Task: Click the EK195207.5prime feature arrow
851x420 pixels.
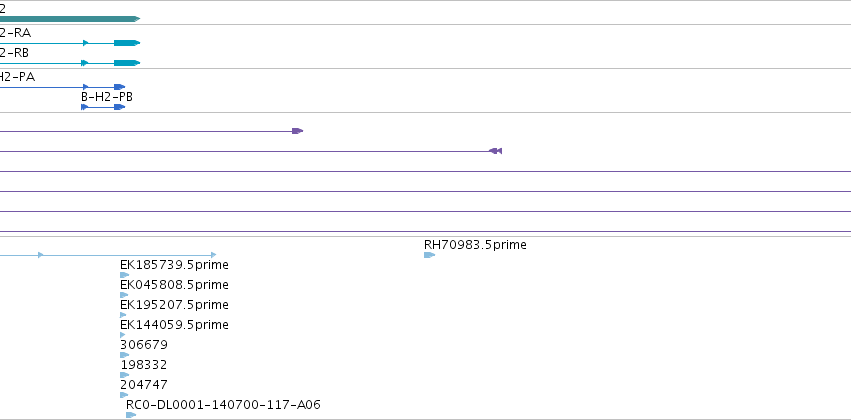Action: (123, 315)
